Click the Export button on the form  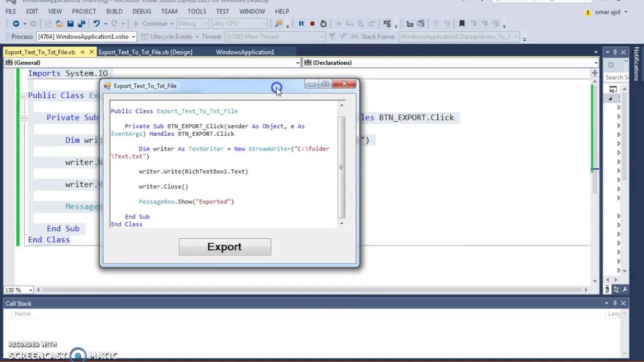tap(225, 247)
